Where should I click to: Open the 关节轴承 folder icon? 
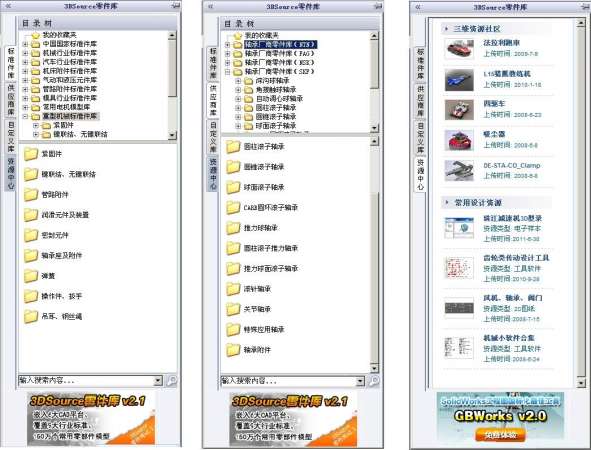point(233,309)
